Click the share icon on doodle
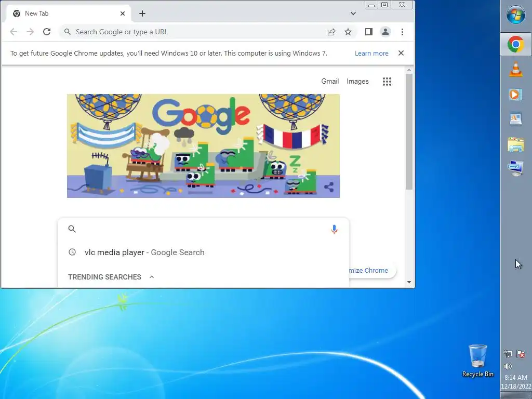This screenshot has height=399, width=532. coord(329,187)
